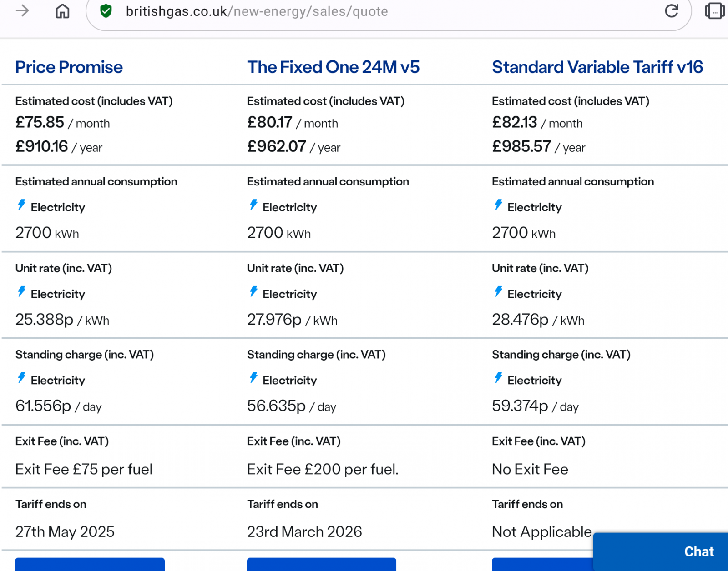Screen dimensions: 728x571
Task: Open the tabs icon at top right
Action: click(x=715, y=11)
